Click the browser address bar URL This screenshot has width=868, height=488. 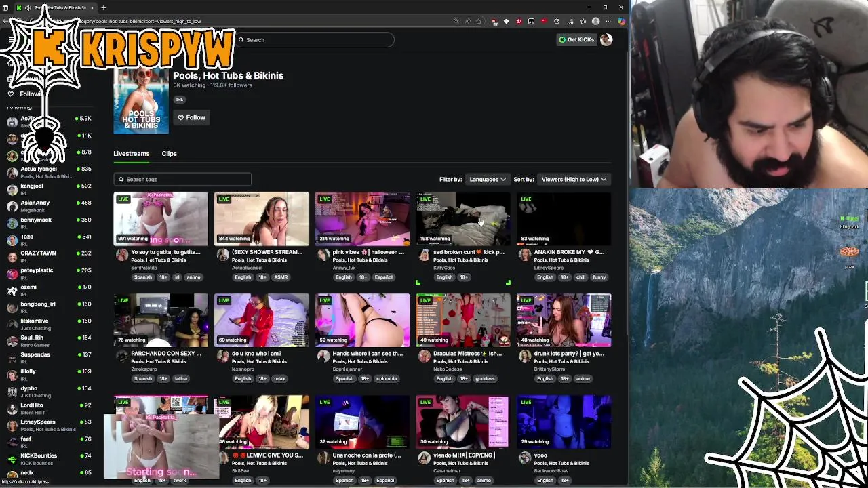tap(141, 21)
